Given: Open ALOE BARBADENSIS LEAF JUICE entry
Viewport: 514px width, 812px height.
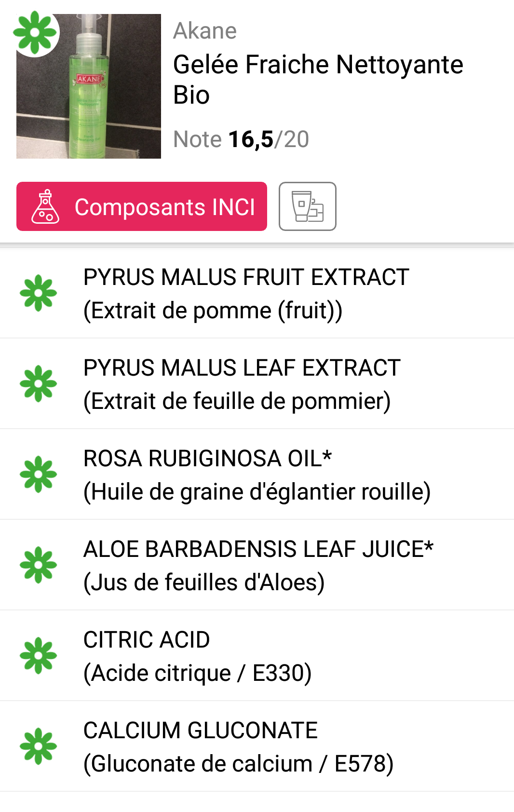Looking at the screenshot, I should (x=258, y=565).
